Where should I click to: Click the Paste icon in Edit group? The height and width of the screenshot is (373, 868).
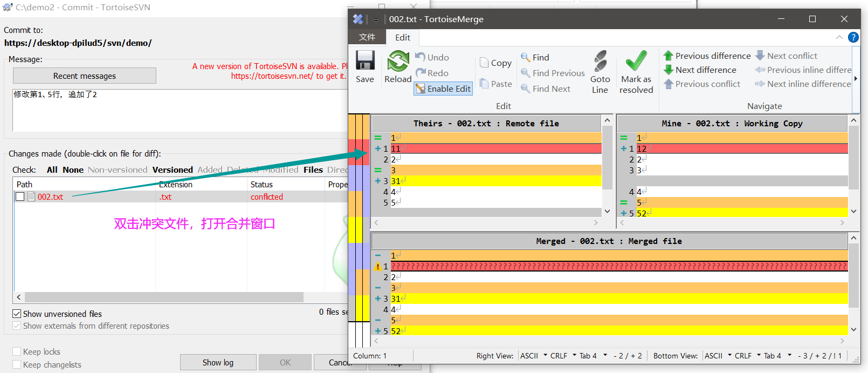[x=484, y=83]
